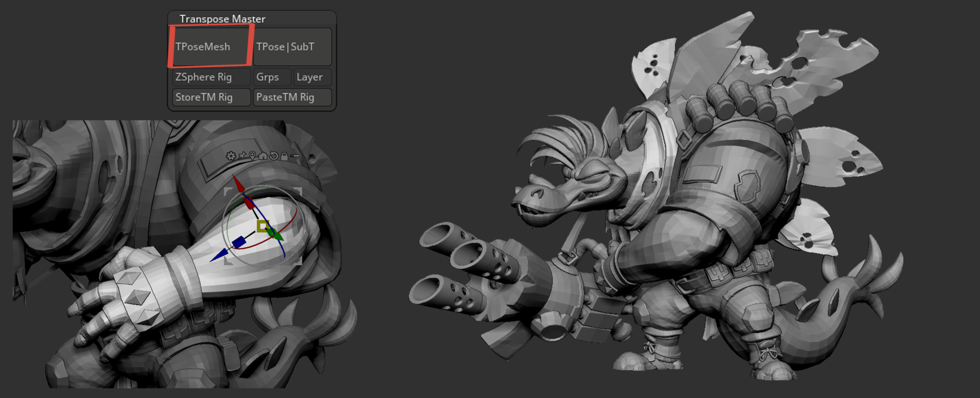Click the Gizmo sticky pin icon
The width and height of the screenshot is (980, 398).
pyautogui.click(x=242, y=156)
